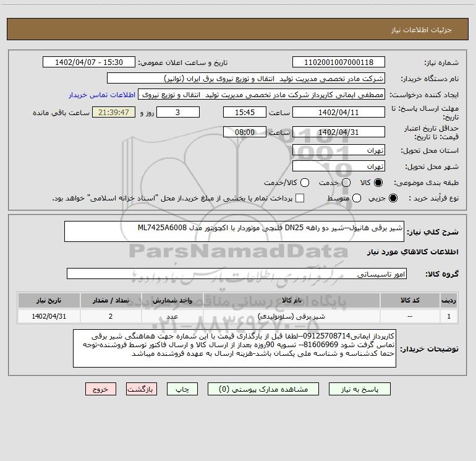Image resolution: width=476 pixels, height=461 pixels.
Task: Click the item name شیر برقی (سلونوئیدی)
Action: [x=291, y=316]
